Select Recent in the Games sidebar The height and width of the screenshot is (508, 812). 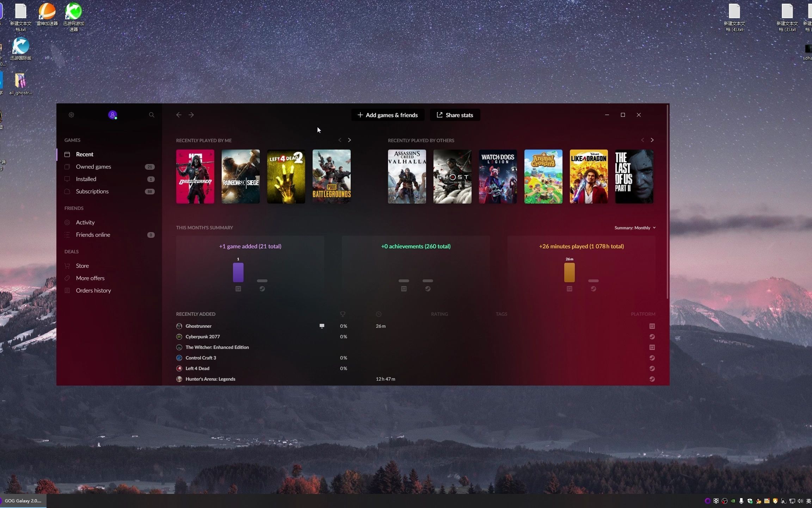point(109,154)
